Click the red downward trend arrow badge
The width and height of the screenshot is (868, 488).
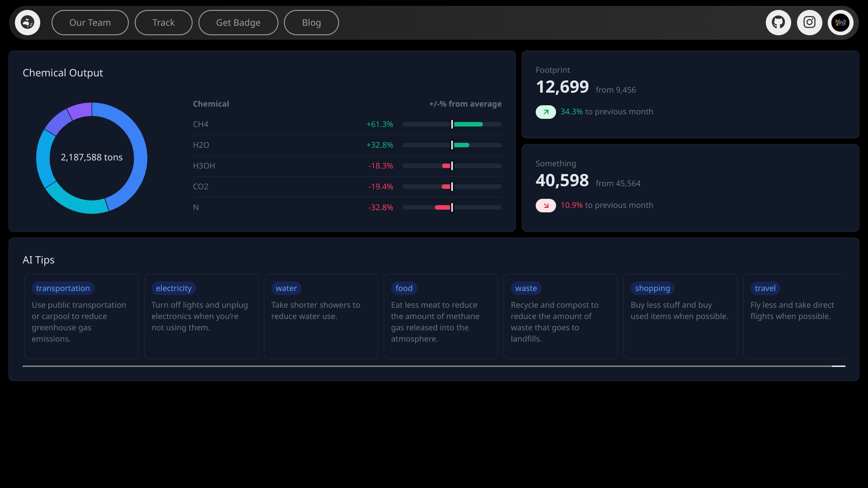[546, 206]
